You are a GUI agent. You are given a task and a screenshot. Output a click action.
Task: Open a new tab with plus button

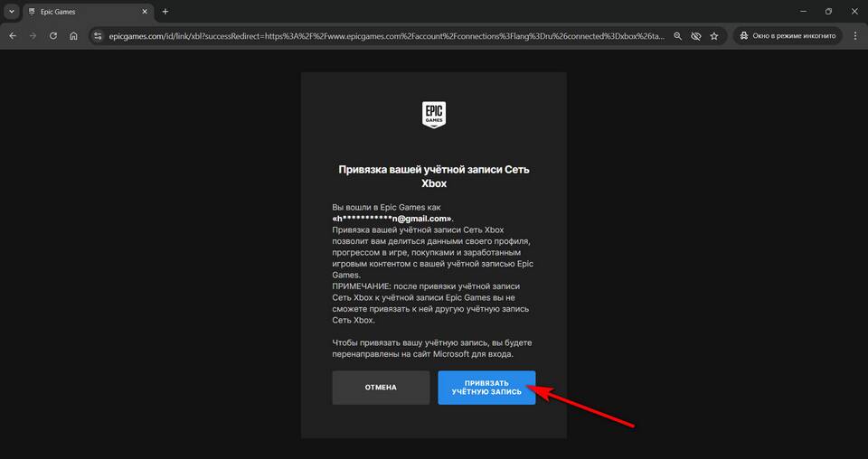click(x=165, y=12)
